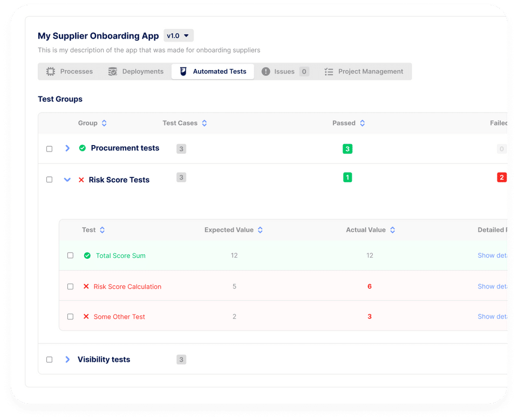The image size is (518, 420).
Task: Open the Total Score Sum test
Action: pos(120,256)
